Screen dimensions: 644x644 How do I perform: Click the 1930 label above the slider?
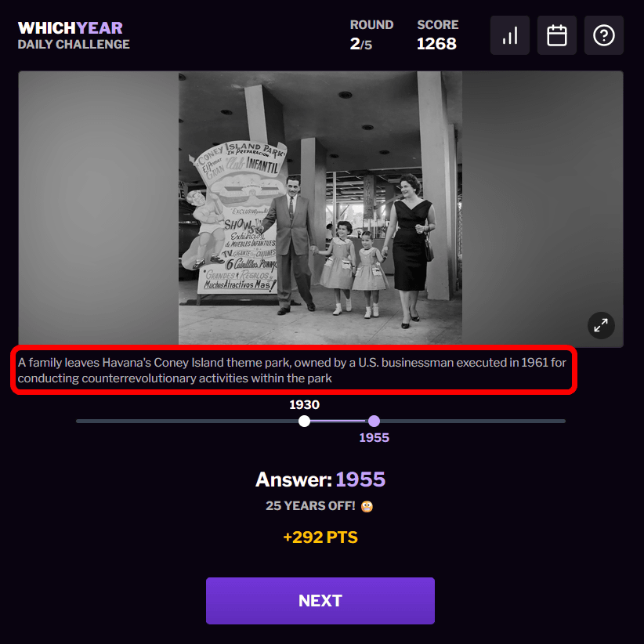click(304, 404)
